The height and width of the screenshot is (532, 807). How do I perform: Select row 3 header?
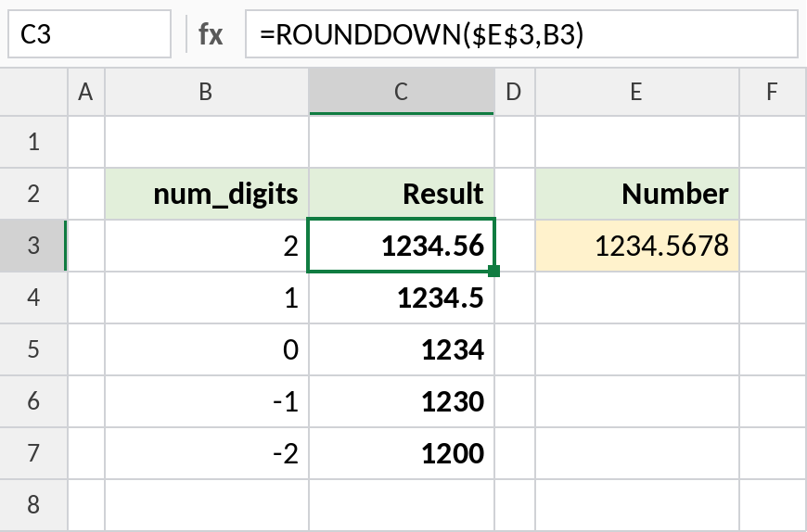point(33,246)
